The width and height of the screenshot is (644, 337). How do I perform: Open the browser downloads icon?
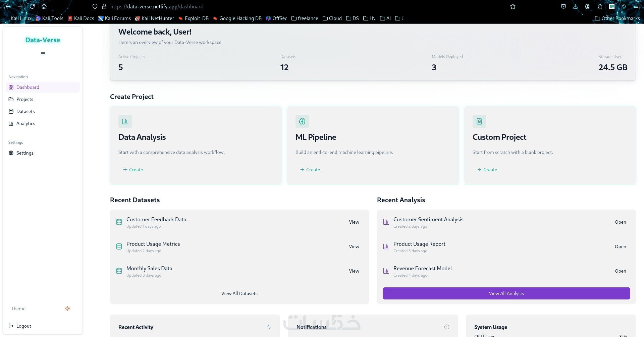pyautogui.click(x=576, y=6)
